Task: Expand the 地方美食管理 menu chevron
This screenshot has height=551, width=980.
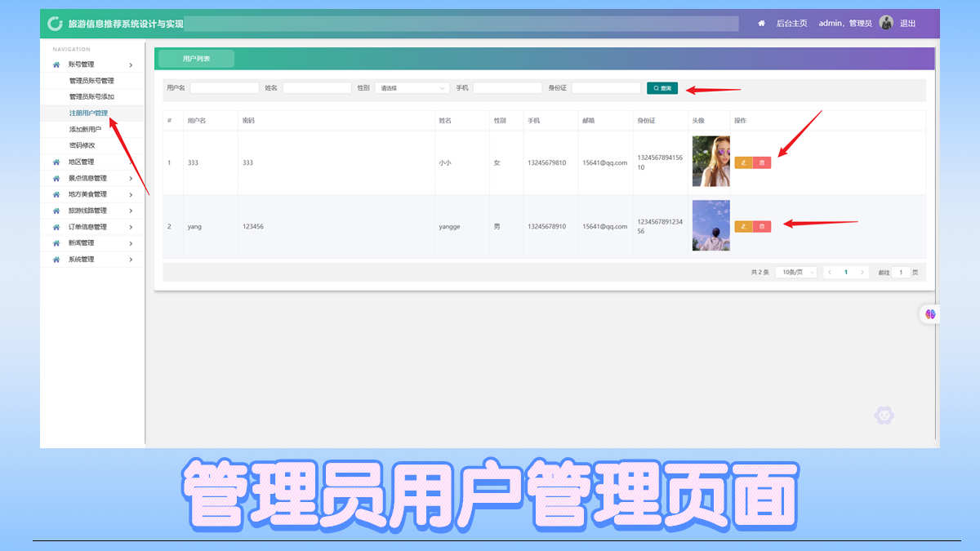Action: pyautogui.click(x=131, y=194)
